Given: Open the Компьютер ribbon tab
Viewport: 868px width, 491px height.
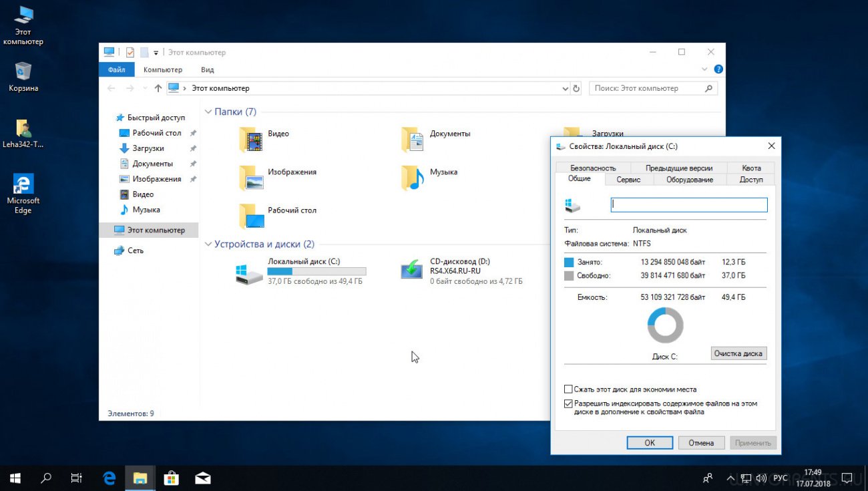Looking at the screenshot, I should [x=163, y=69].
